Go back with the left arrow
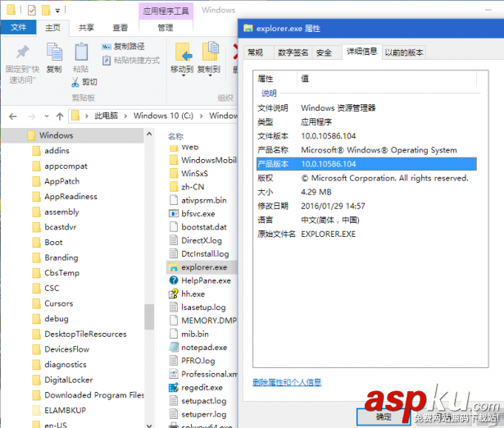The height and width of the screenshot is (428, 504). [12, 116]
